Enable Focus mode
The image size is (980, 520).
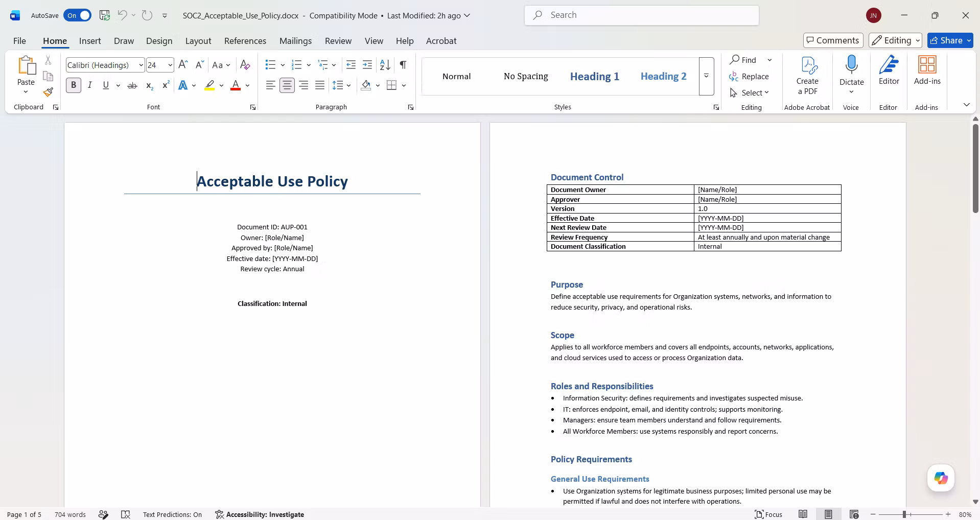coord(768,514)
